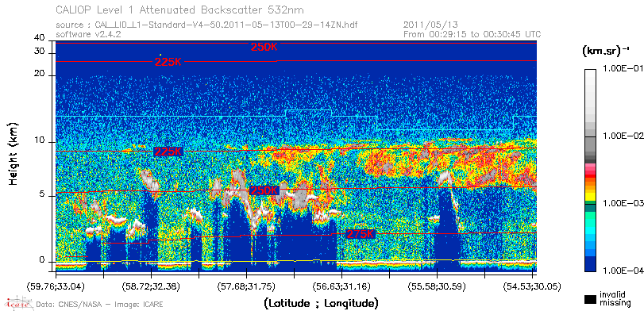Click the '(Latitude ; Longitude)' axis label
The image size is (644, 311).
321,304
